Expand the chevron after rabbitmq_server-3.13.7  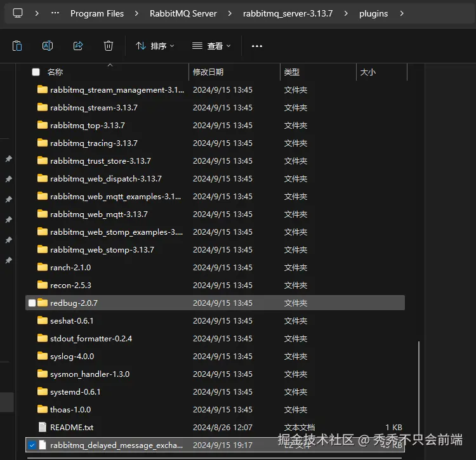point(346,13)
